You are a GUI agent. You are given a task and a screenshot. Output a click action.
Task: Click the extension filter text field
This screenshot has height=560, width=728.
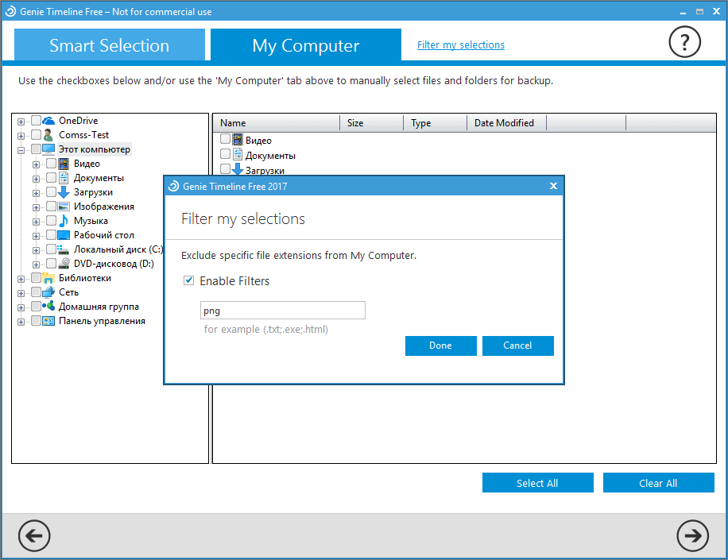[x=283, y=311]
